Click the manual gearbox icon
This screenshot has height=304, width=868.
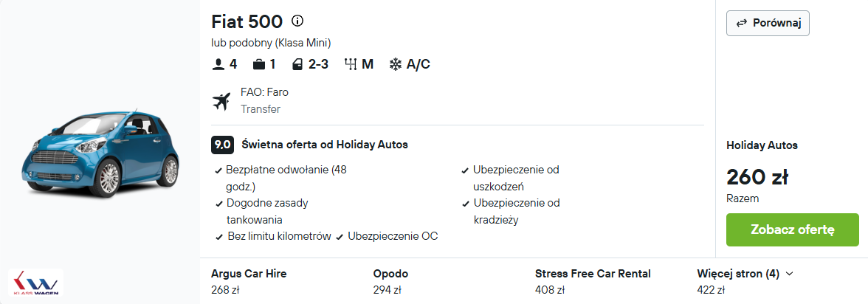[x=351, y=65]
